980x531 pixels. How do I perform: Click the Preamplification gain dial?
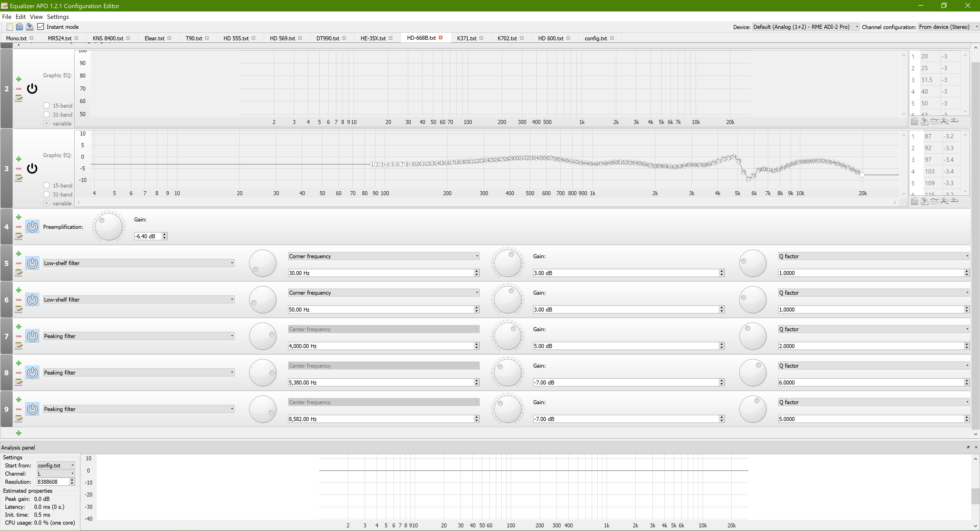(108, 227)
